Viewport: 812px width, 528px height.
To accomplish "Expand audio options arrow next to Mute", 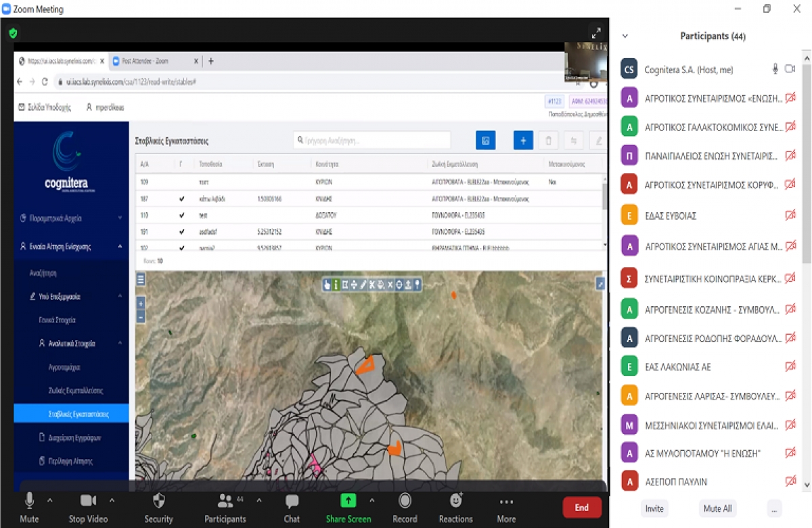I will (x=49, y=501).
